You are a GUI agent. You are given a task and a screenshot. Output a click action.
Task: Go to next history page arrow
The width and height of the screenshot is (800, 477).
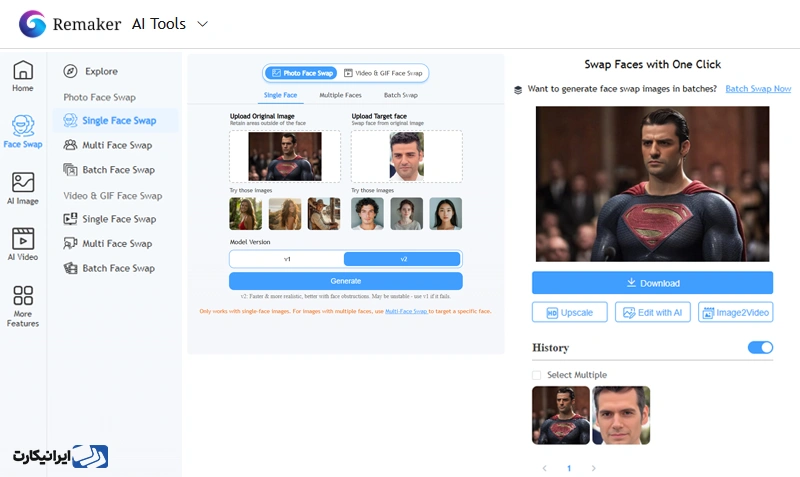(x=593, y=468)
